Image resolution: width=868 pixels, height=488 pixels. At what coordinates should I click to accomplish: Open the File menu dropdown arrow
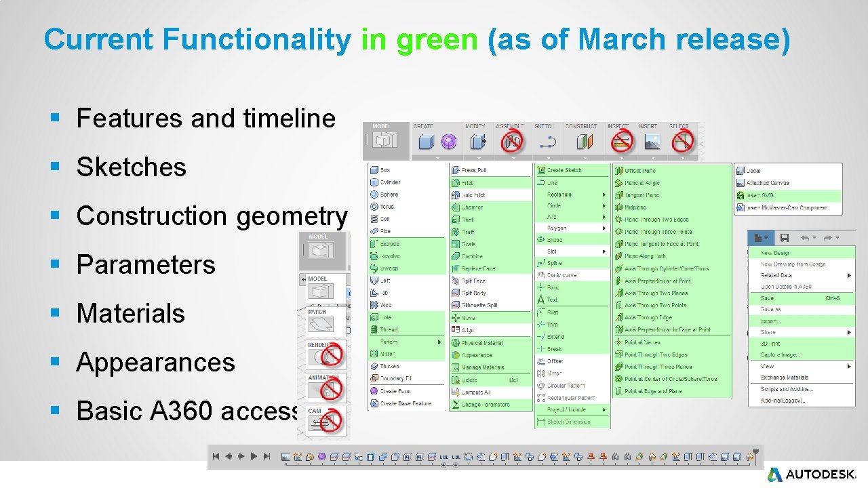pyautogui.click(x=766, y=238)
